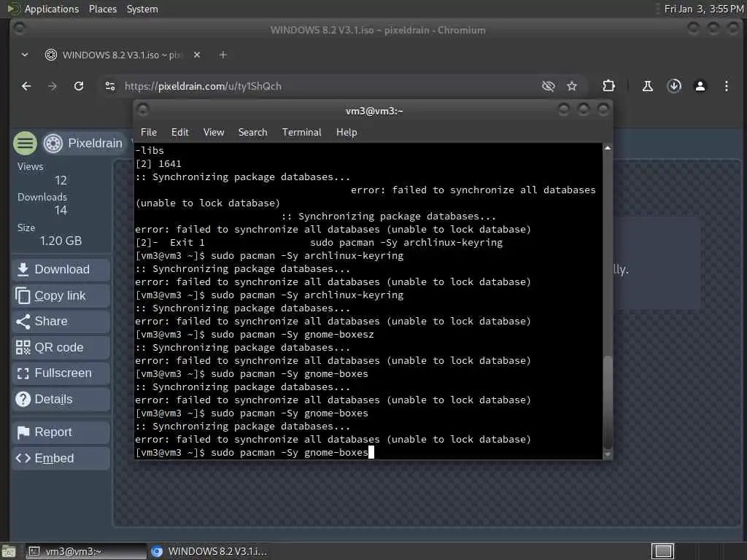This screenshot has width=747, height=560.
Task: Switch to vm3@vm3 terminal in taskbar
Action: pyautogui.click(x=86, y=551)
